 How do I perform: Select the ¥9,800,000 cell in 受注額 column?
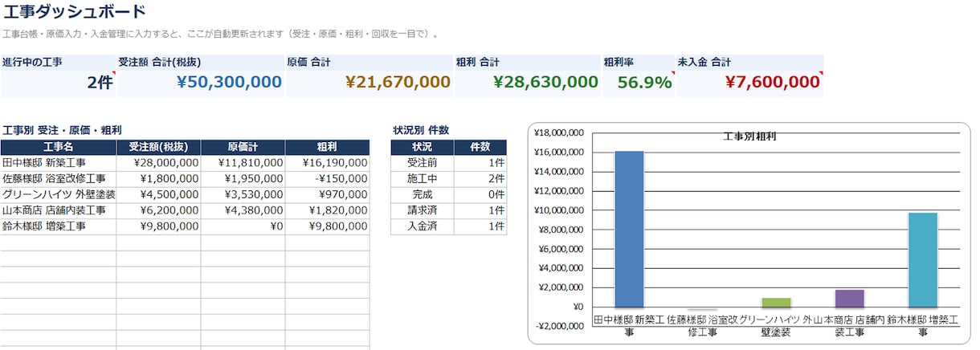[159, 226]
